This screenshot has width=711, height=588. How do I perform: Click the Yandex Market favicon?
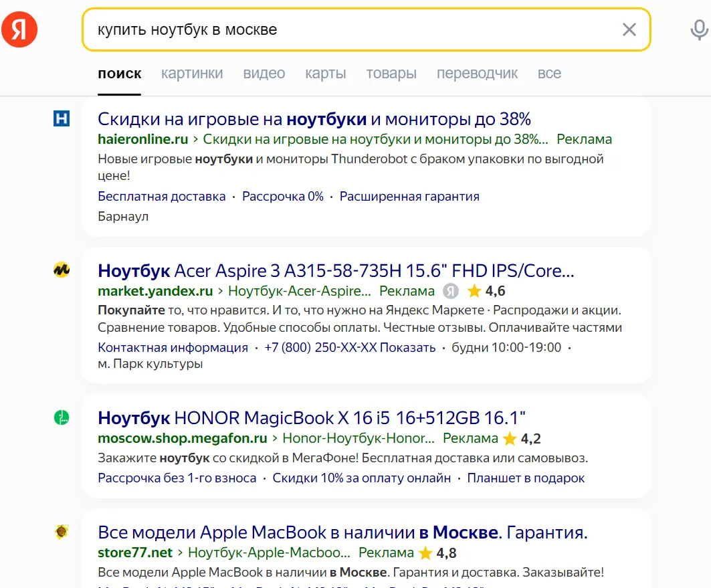point(62,270)
